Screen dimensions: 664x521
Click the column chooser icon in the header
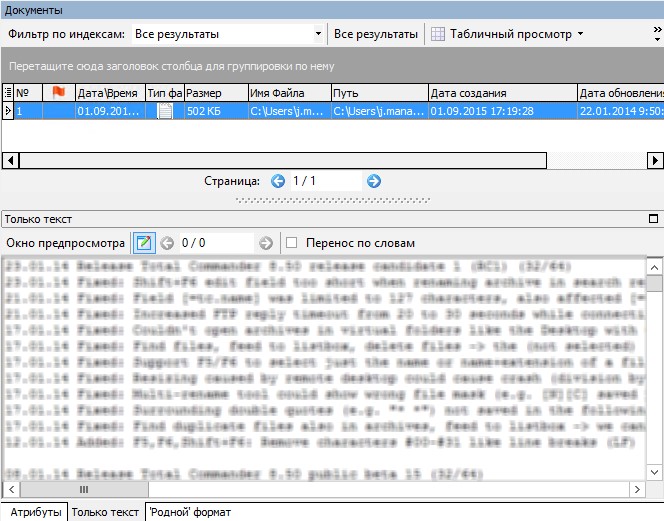pos(8,92)
